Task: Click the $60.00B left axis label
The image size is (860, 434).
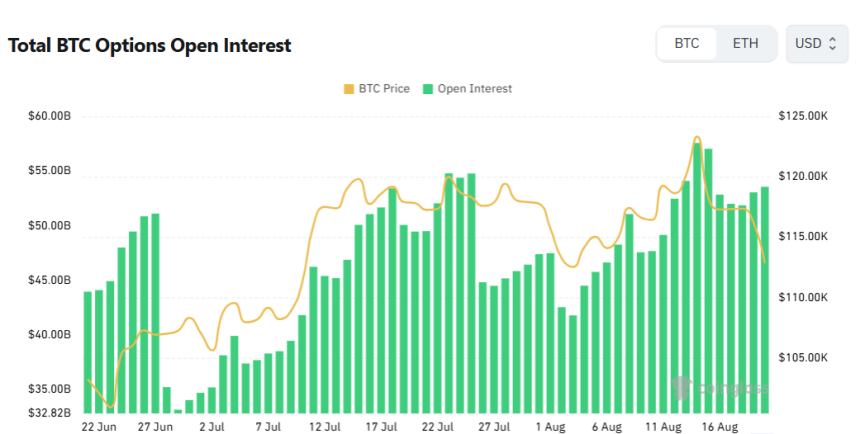Action: pyautogui.click(x=50, y=117)
